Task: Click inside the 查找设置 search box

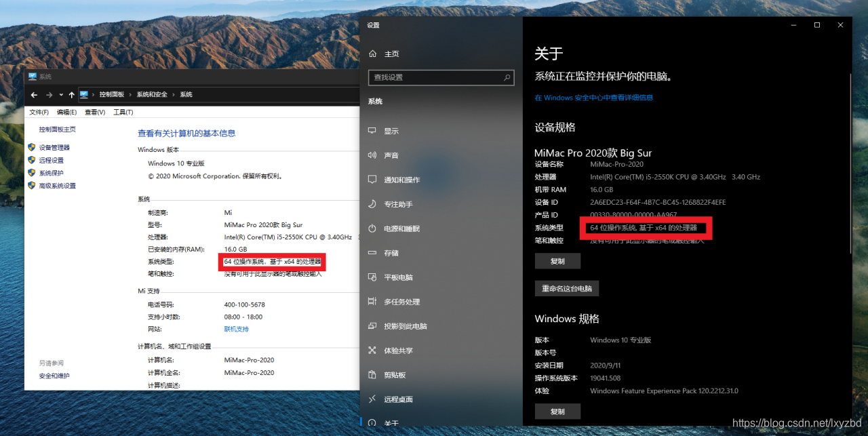Action: 441,77
